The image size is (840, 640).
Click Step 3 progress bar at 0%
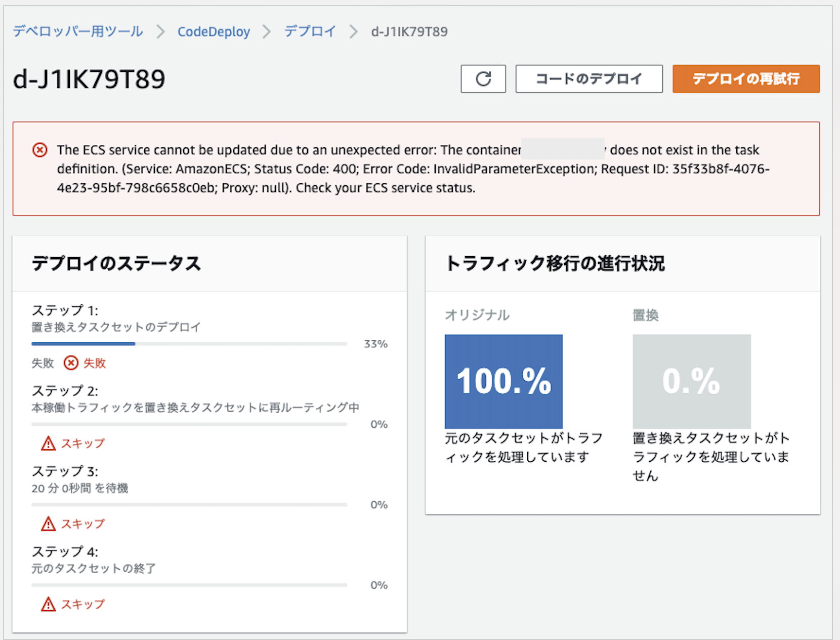tap(189, 504)
